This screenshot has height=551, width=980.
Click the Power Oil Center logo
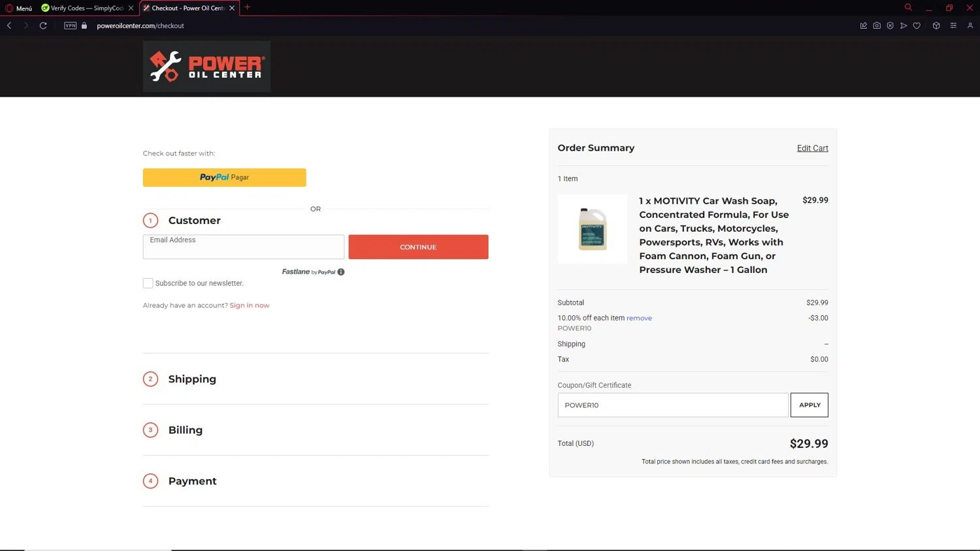[x=206, y=67]
